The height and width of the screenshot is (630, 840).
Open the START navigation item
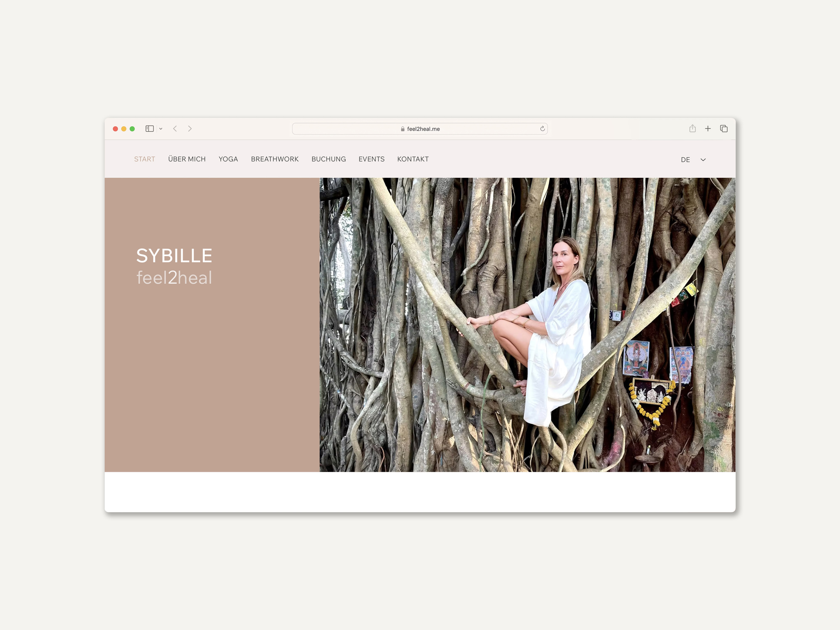[x=144, y=159]
